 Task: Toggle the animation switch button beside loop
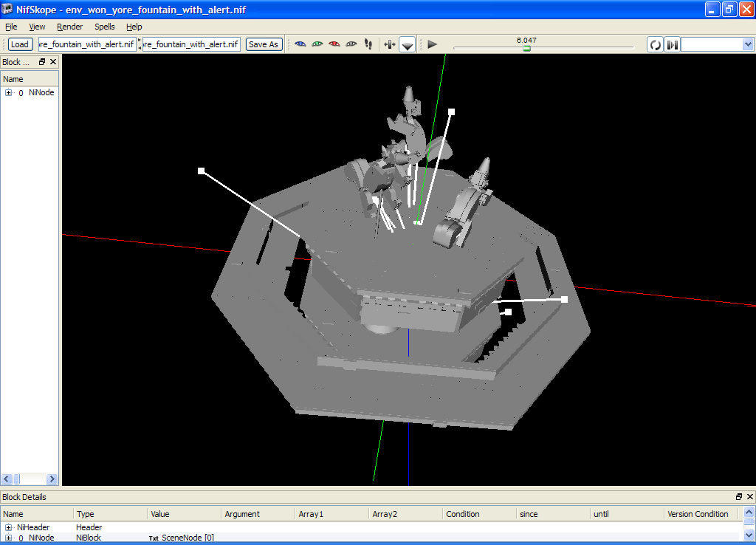click(672, 44)
